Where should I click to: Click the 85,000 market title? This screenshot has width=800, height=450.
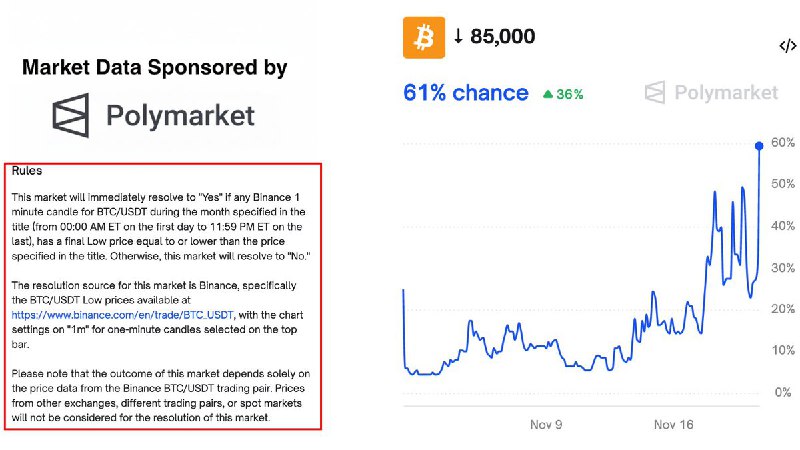[x=504, y=37]
